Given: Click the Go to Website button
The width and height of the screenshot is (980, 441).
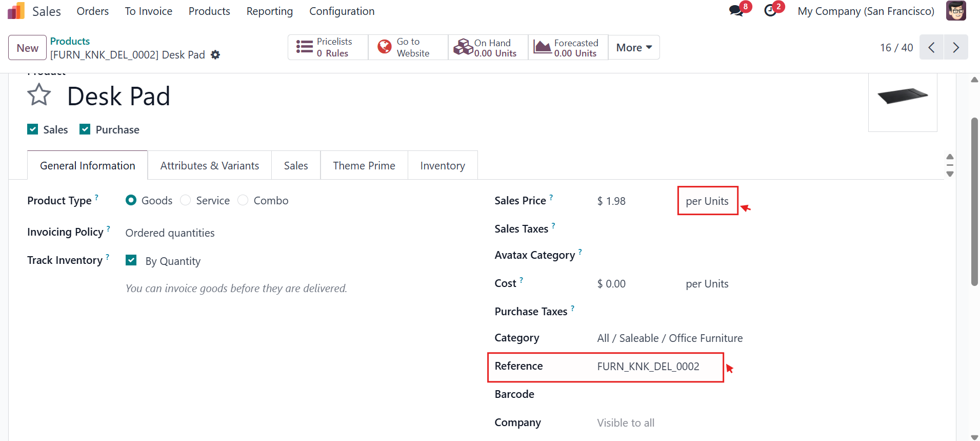Looking at the screenshot, I should (408, 47).
